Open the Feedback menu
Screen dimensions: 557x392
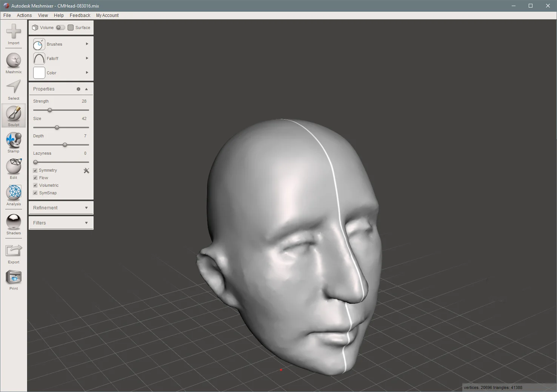pos(80,15)
